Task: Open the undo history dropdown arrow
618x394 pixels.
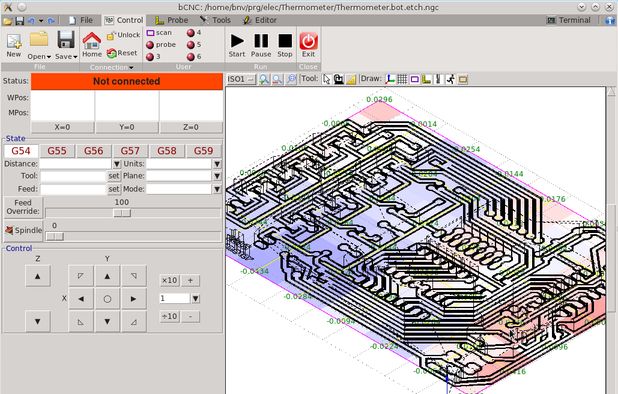Action: tap(41, 20)
